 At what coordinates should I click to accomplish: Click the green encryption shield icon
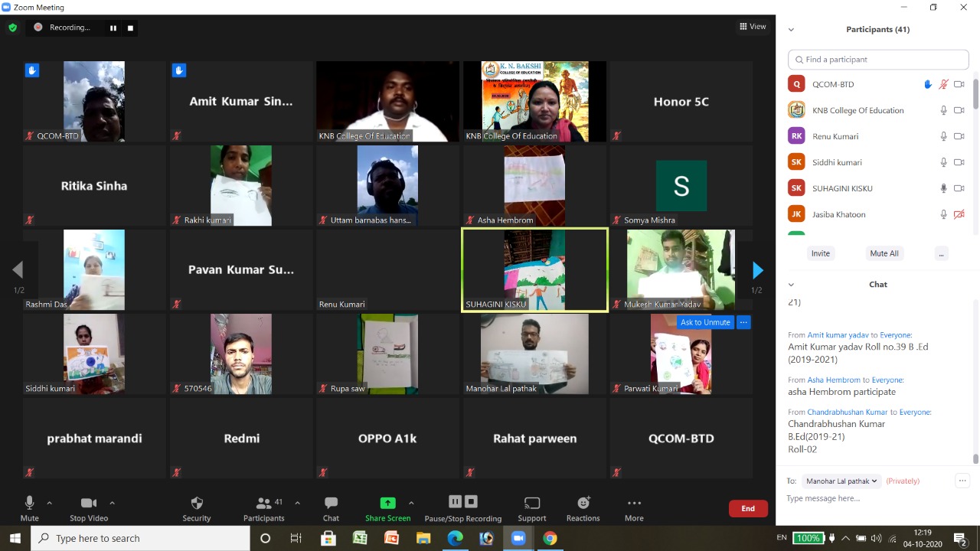12,28
